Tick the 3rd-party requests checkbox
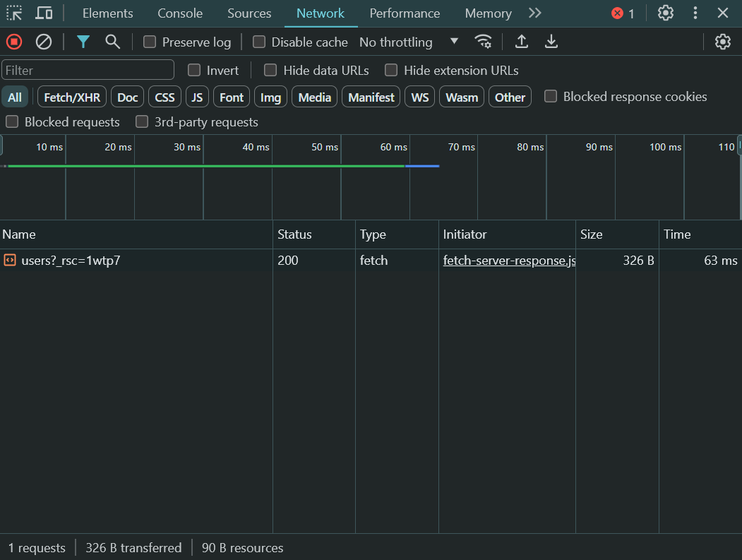 (x=142, y=121)
